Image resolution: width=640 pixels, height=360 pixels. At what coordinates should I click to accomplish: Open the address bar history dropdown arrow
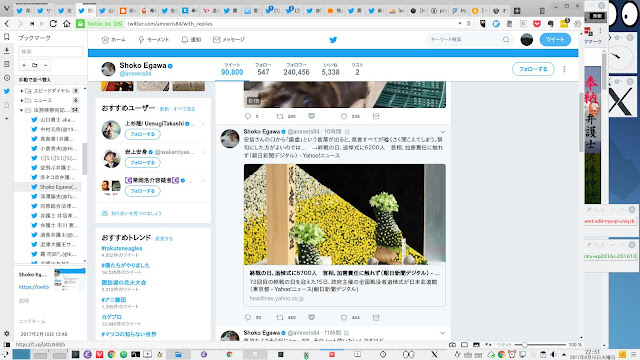460,24
